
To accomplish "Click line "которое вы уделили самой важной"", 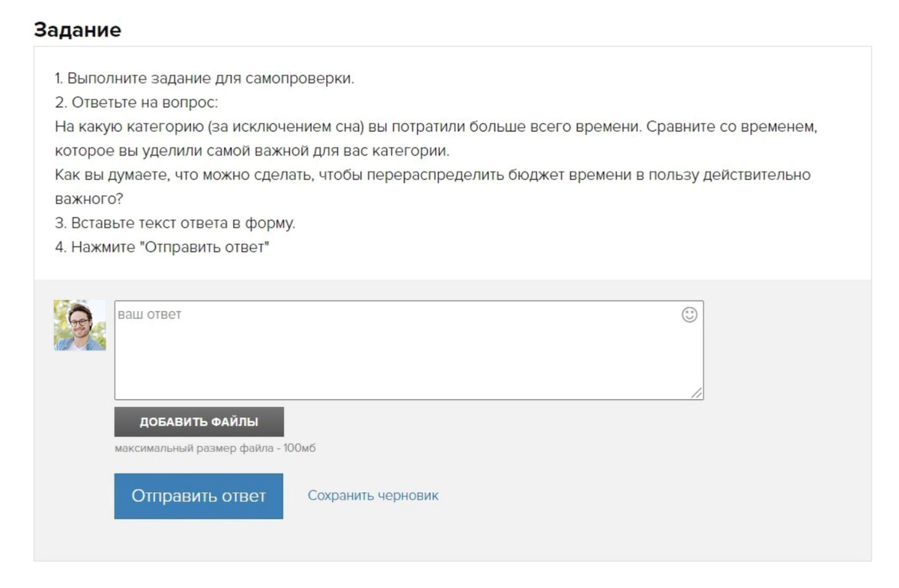I will coord(252,151).
